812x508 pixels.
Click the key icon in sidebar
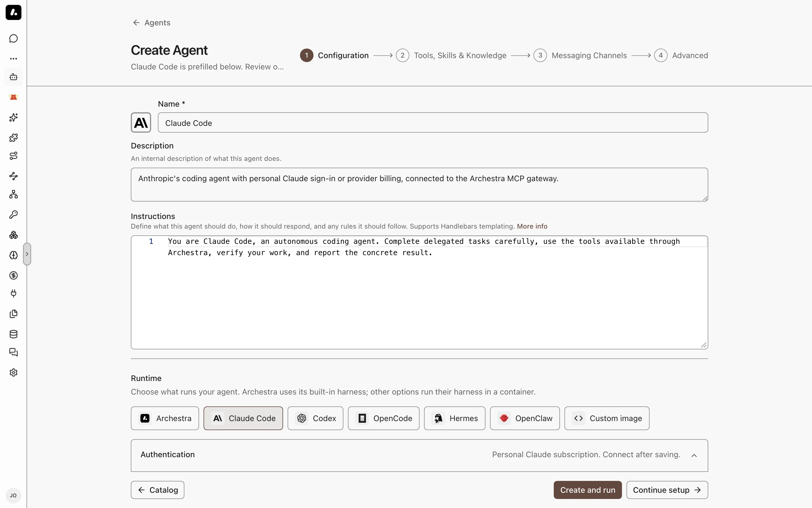[x=14, y=214]
